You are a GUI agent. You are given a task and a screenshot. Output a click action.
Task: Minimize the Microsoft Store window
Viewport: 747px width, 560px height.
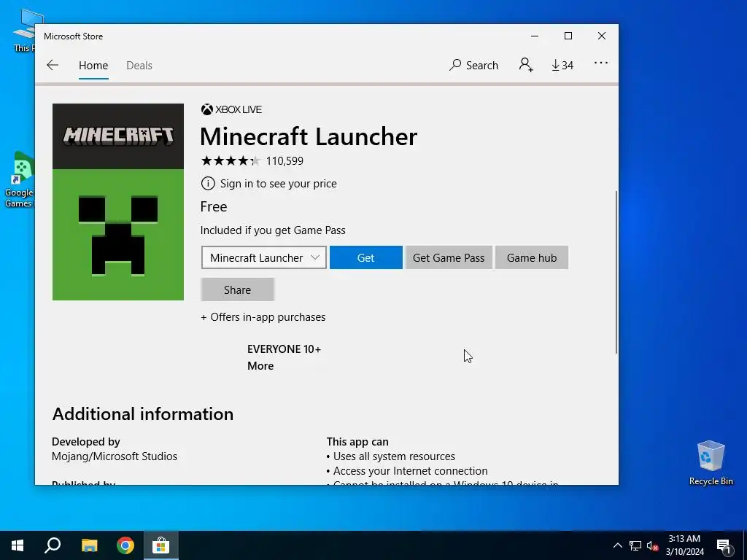(535, 36)
